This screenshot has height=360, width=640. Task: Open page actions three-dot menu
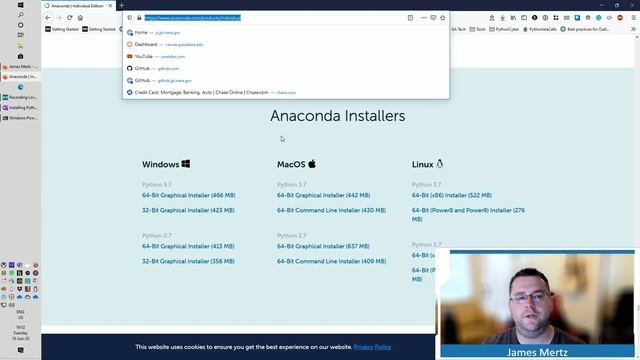pyautogui.click(x=424, y=18)
